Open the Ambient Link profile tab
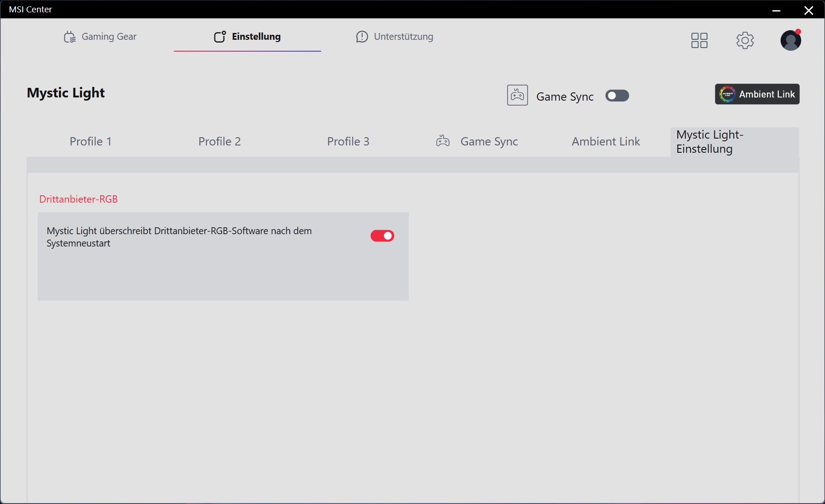The width and height of the screenshot is (825, 504). point(605,142)
